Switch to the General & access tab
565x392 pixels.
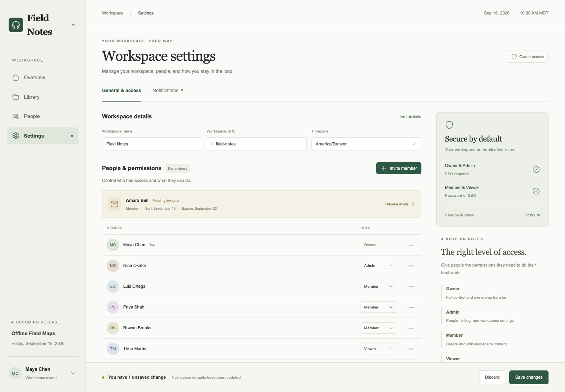pos(122,91)
